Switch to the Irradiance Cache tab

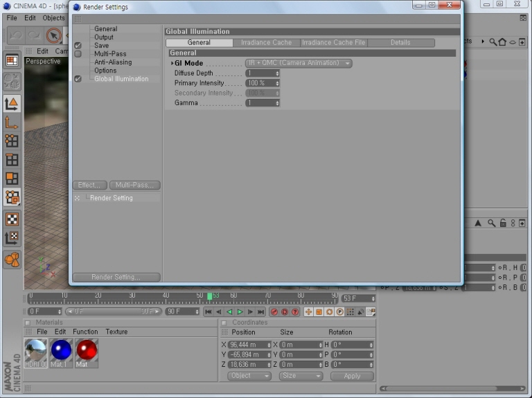click(266, 43)
